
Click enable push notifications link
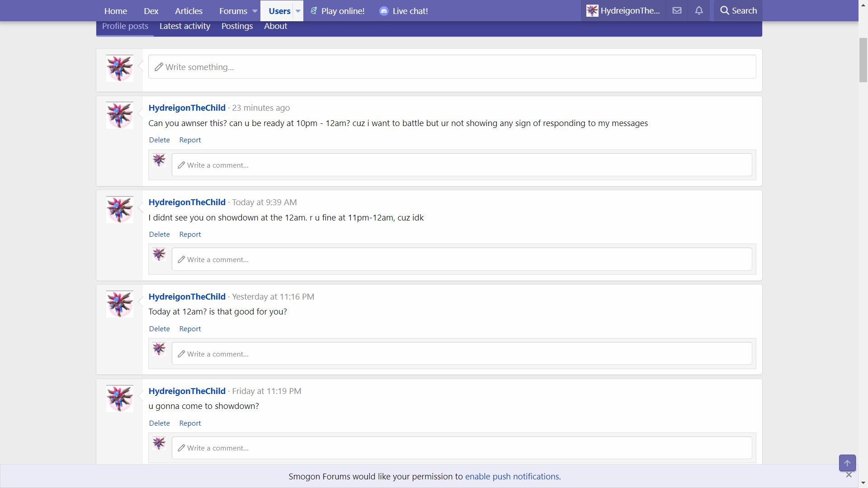[x=512, y=476]
